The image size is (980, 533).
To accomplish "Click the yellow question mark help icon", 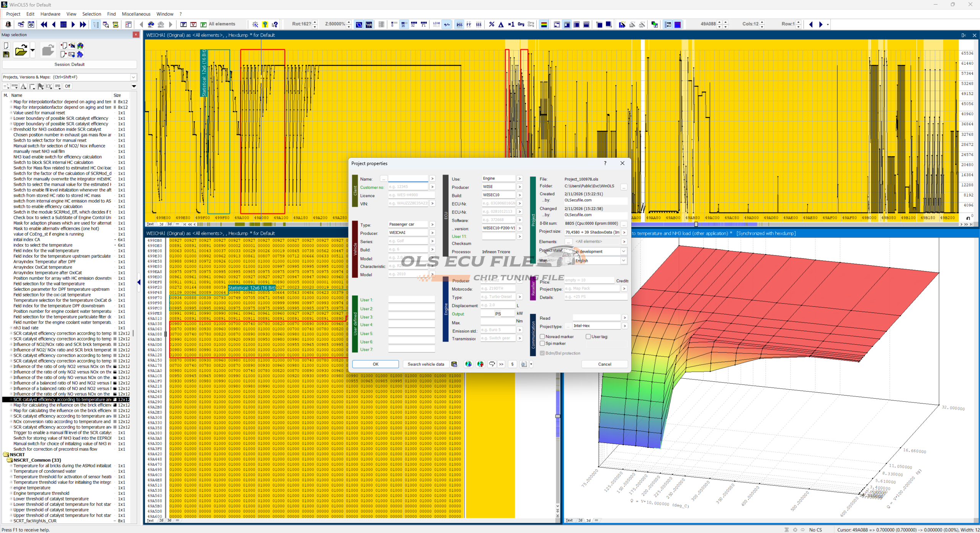I will coord(265,25).
